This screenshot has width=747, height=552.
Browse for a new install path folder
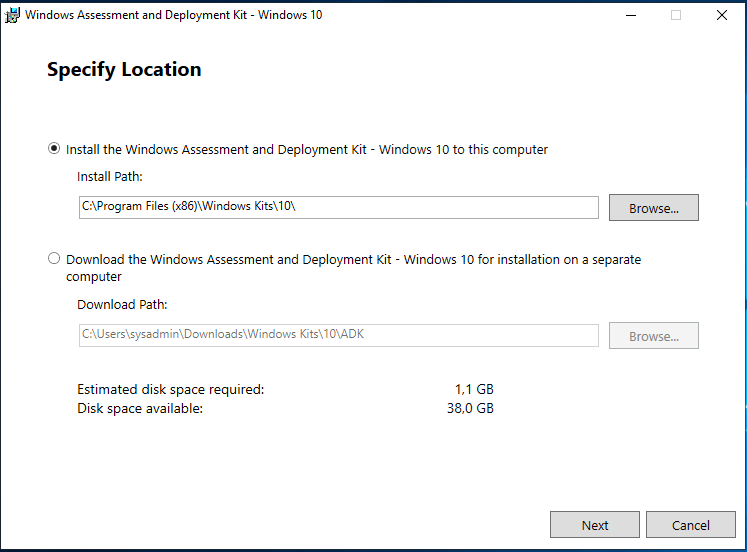[653, 208]
